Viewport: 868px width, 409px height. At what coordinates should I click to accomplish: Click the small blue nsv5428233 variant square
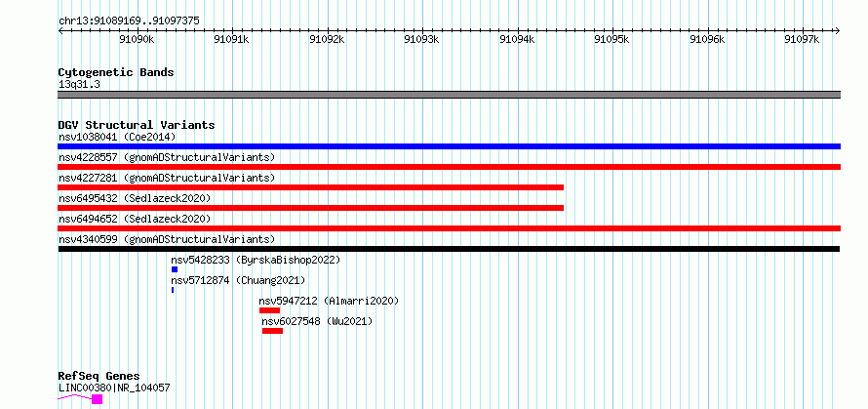[175, 269]
